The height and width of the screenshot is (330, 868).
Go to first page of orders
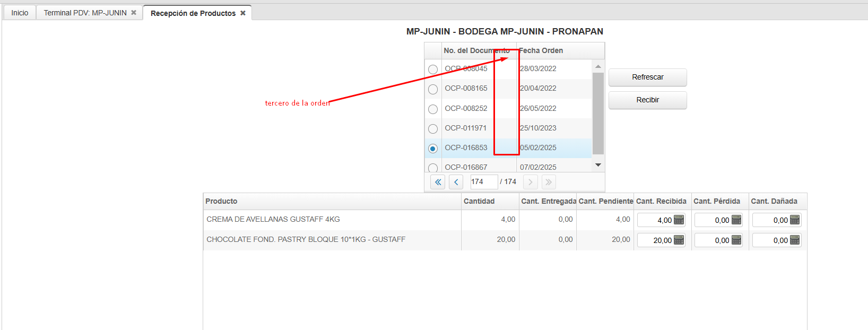[x=438, y=182]
